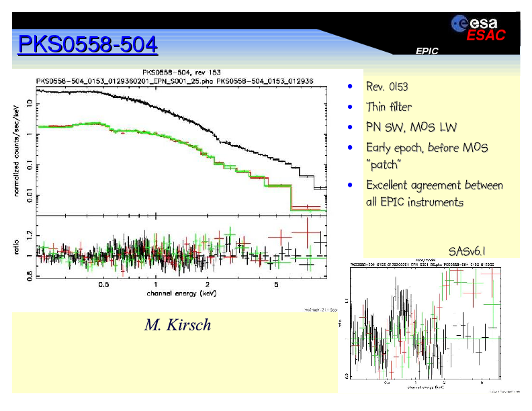This screenshot has height=411, width=532.
Task: Click the file name line under plot title
Action: click(181, 79)
